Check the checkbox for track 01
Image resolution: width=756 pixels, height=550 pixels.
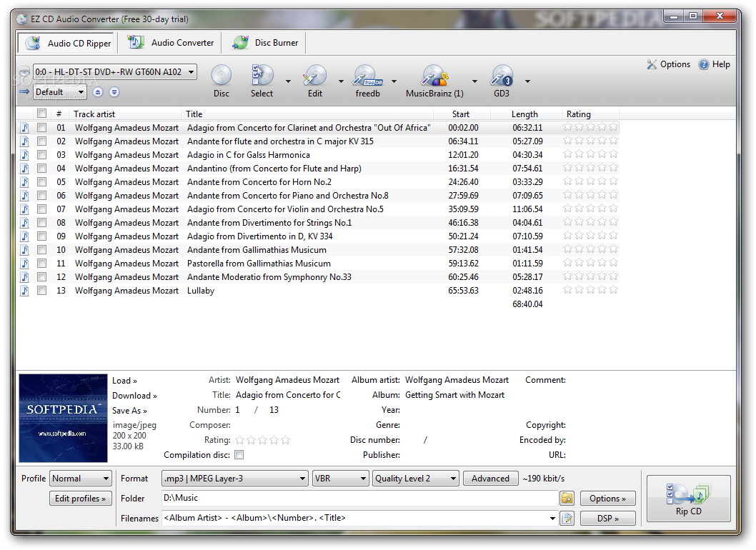42,128
